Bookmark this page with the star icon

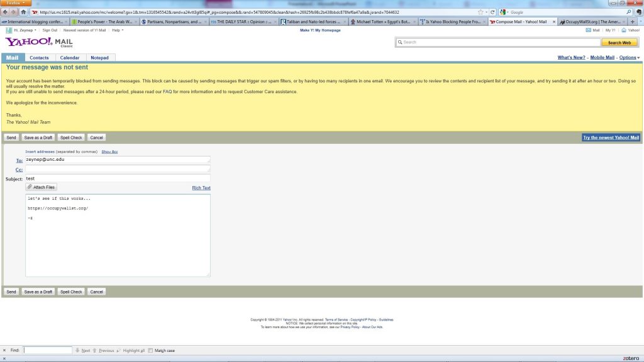coord(480,13)
